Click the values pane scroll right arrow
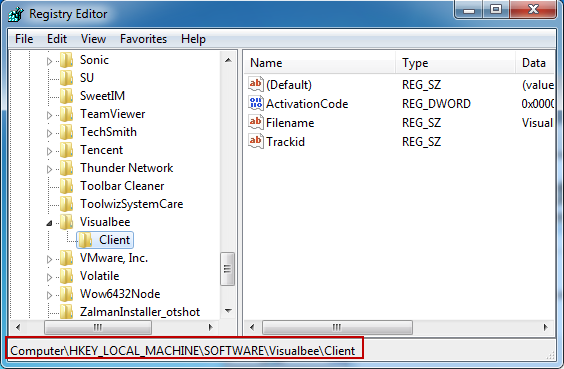 [x=546, y=327]
